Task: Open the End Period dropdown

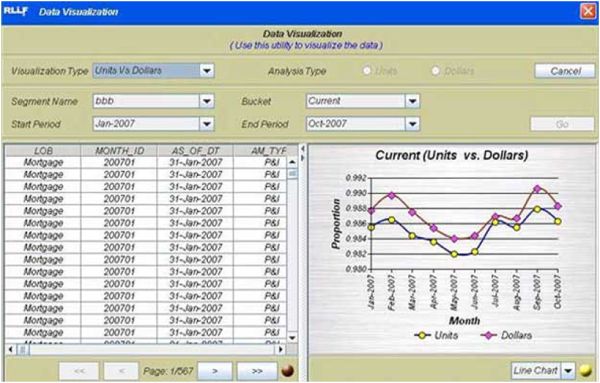Action: click(412, 124)
